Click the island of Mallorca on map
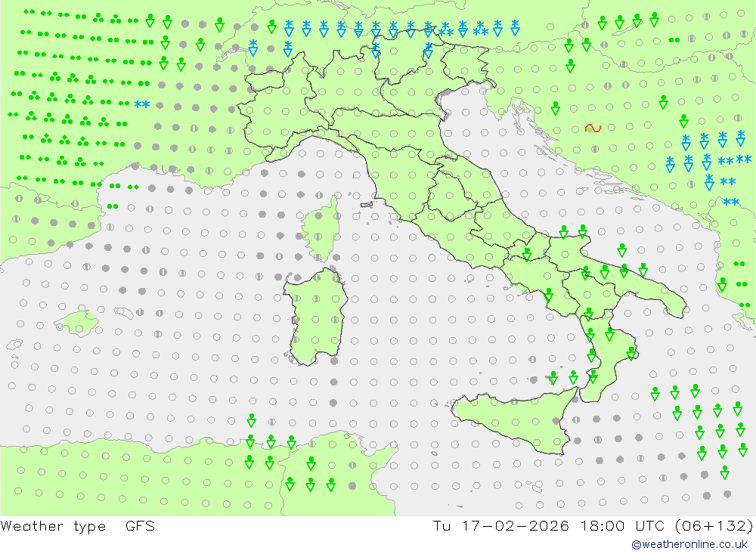The image size is (756, 554). [77, 323]
